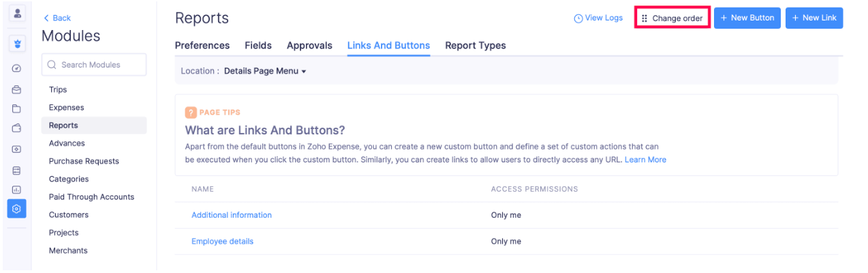Select Expenses in the modules list
The height and width of the screenshot is (273, 868).
tap(67, 108)
